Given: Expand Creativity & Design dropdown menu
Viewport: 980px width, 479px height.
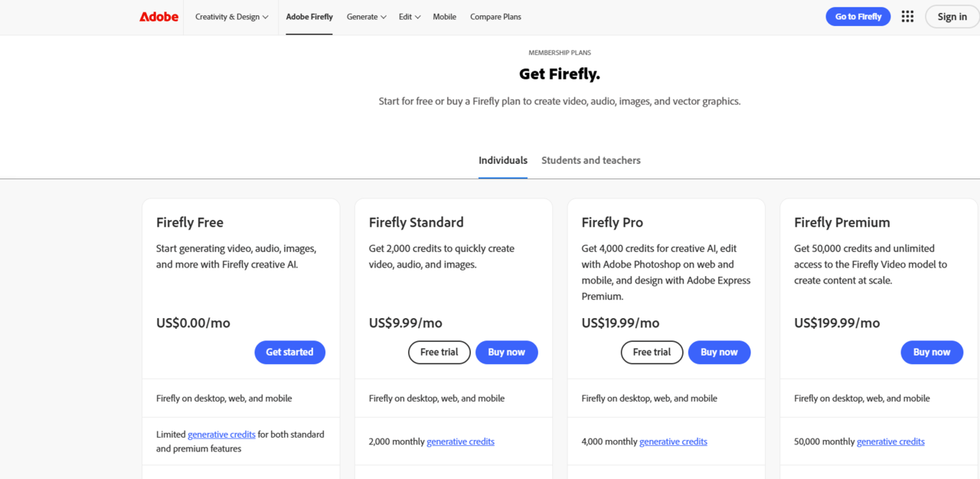Looking at the screenshot, I should pos(231,17).
